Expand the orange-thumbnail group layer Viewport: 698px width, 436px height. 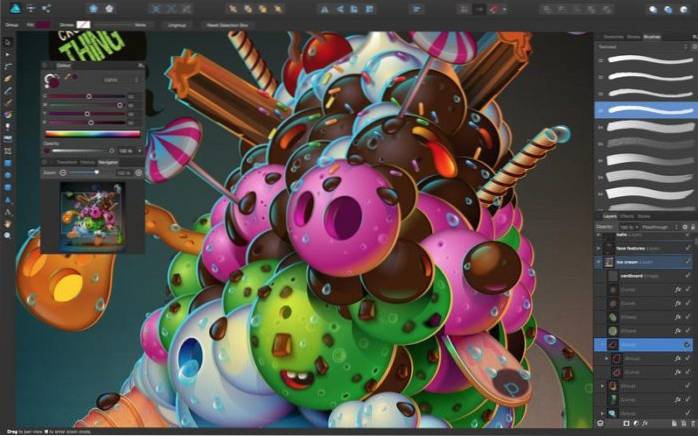[x=602, y=386]
